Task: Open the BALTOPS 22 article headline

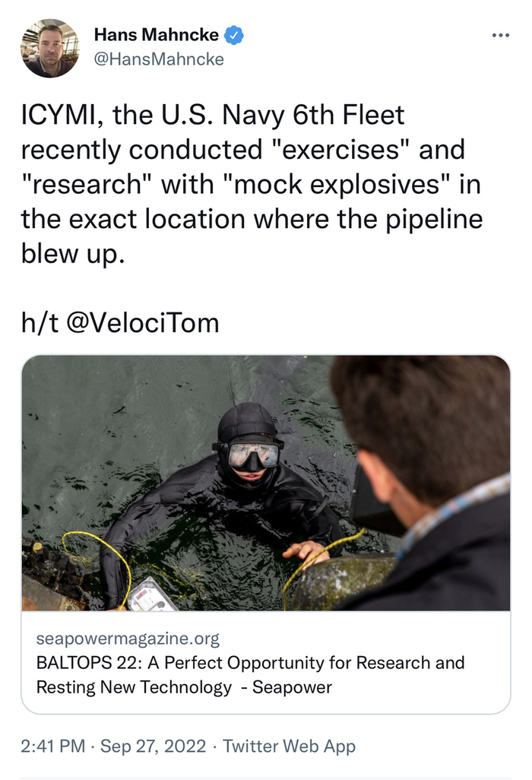Action: tap(249, 662)
